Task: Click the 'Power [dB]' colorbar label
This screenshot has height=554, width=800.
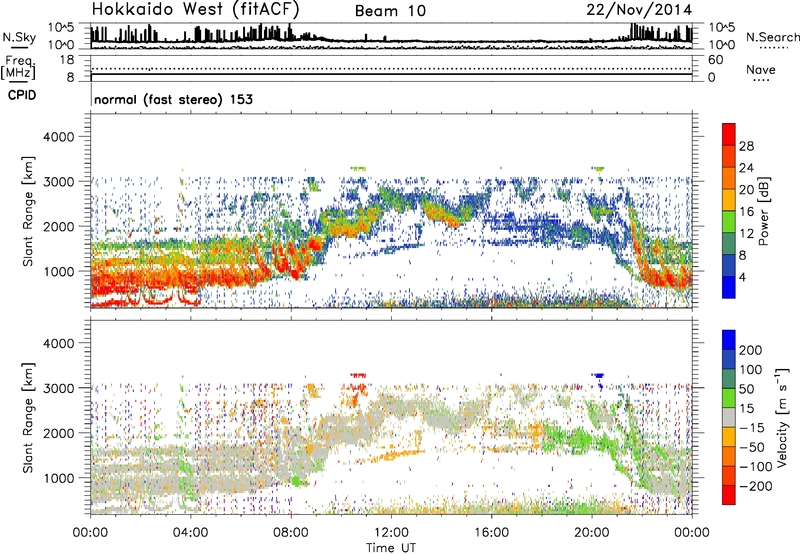Action: coord(764,211)
